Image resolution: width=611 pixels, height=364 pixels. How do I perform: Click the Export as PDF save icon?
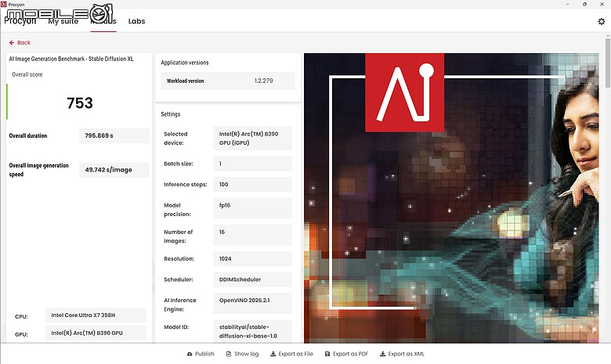[327, 354]
